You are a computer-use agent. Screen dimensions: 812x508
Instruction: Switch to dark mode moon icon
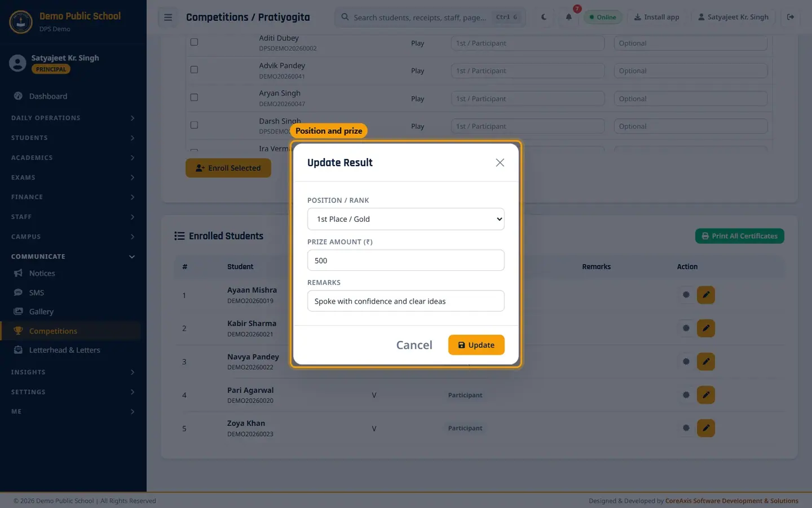[544, 17]
